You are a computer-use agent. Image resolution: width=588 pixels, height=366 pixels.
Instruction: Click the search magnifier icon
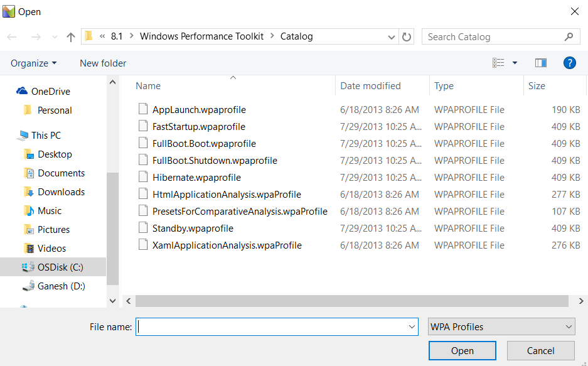coord(569,37)
